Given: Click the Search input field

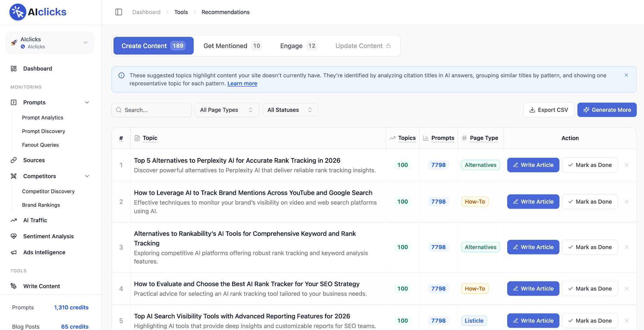Looking at the screenshot, I should pos(152,110).
